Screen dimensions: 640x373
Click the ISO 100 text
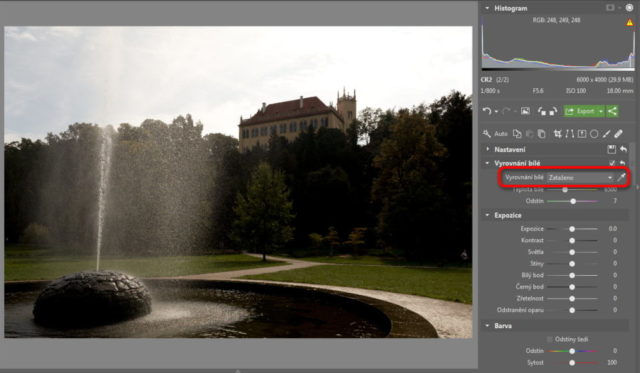576,91
